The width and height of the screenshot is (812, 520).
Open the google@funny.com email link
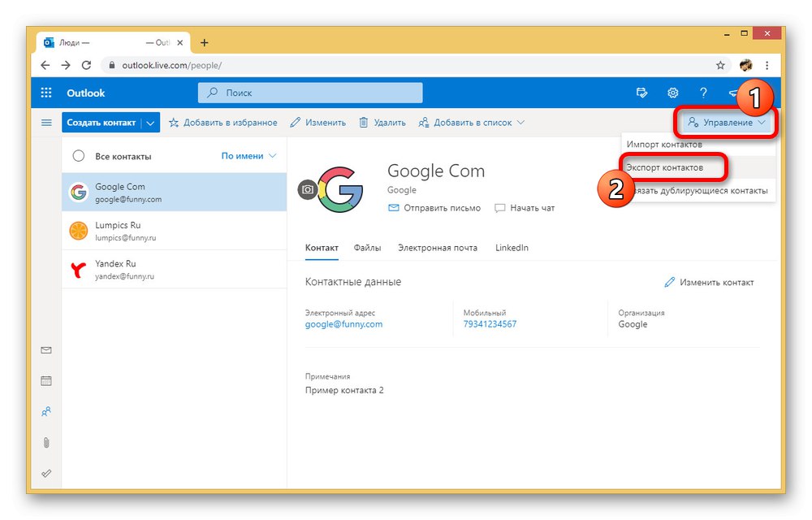tap(343, 323)
